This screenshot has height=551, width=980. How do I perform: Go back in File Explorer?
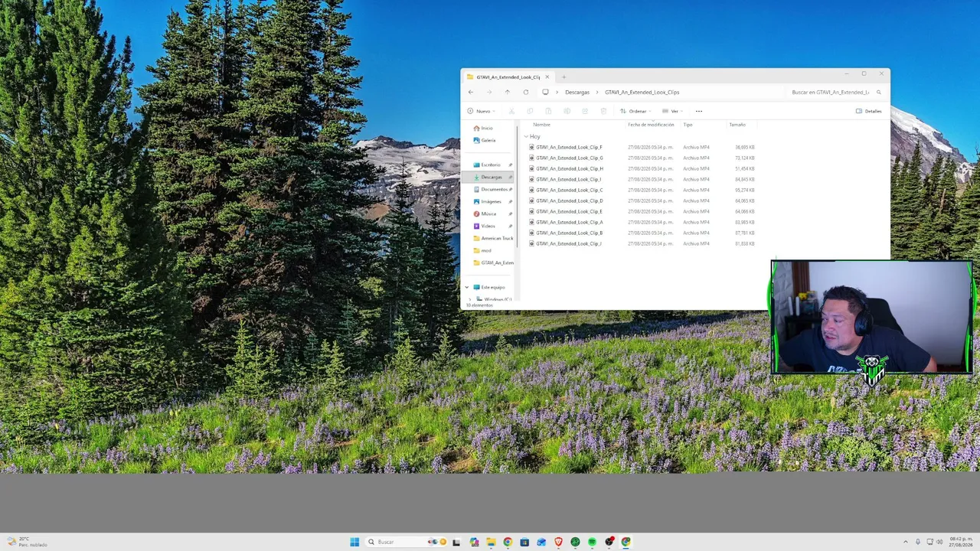471,92
